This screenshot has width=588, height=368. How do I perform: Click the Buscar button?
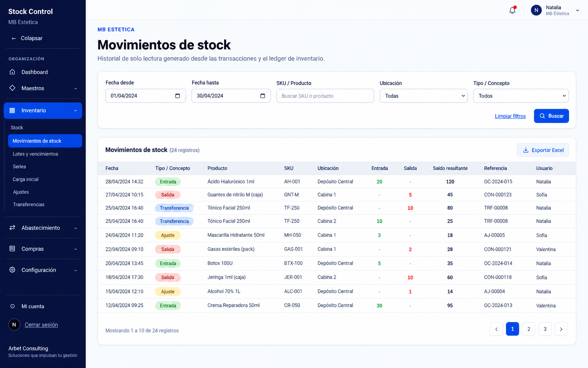[x=551, y=116]
